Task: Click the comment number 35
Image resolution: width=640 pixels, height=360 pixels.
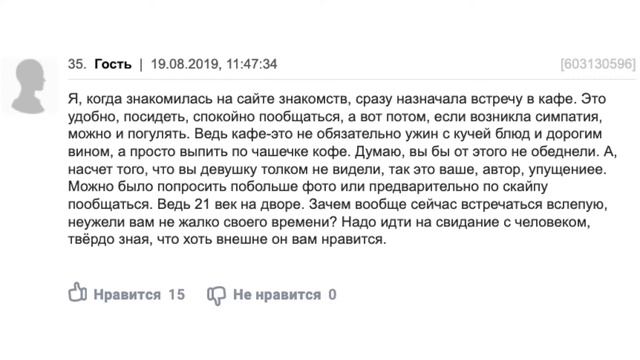Action: pos(77,64)
